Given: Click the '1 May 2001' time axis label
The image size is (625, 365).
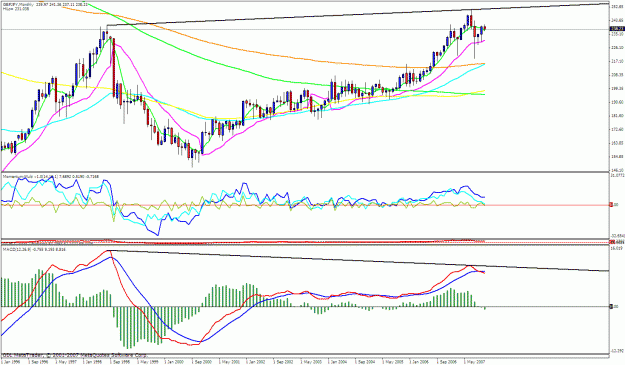Looking at the screenshot, I should click(229, 361).
